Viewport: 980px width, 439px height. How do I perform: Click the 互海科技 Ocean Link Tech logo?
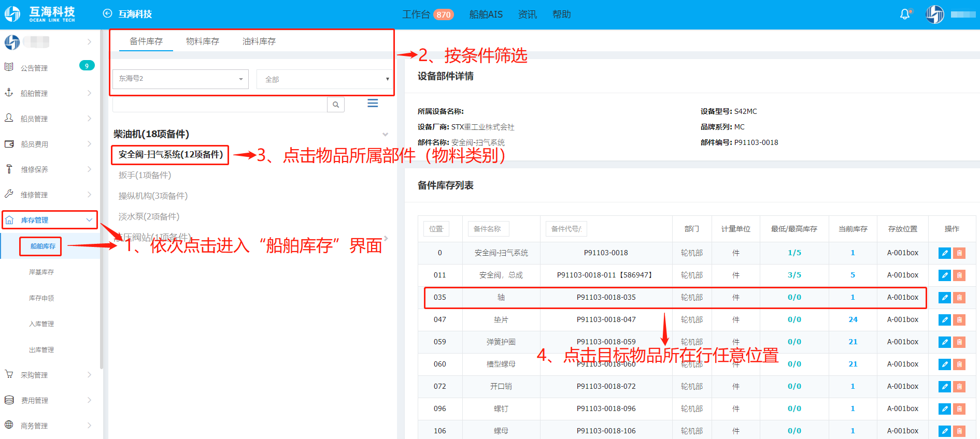(x=40, y=14)
